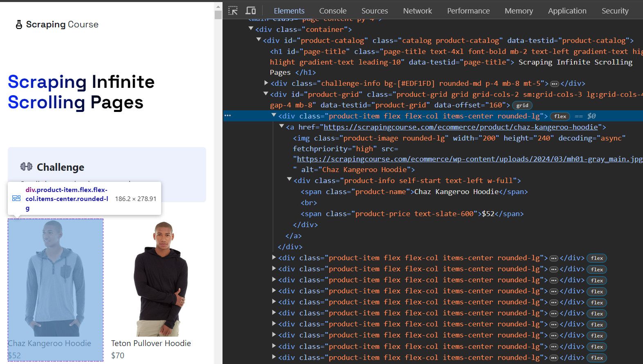Activate the inspect element picker icon

click(233, 11)
